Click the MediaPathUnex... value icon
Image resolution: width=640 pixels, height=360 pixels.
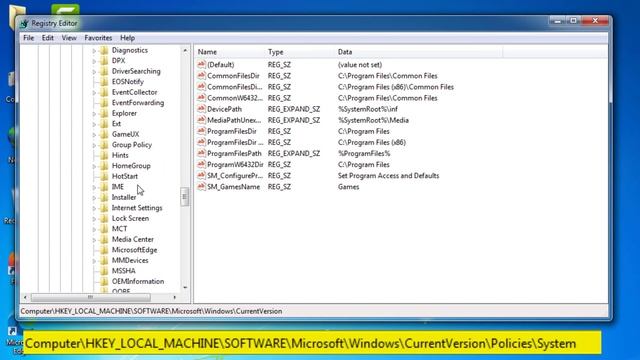(x=201, y=120)
